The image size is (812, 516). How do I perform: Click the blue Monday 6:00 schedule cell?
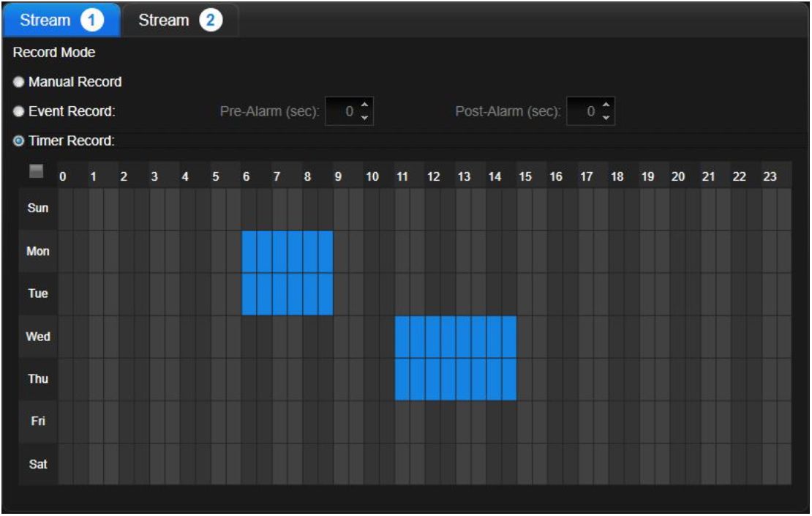[249, 252]
